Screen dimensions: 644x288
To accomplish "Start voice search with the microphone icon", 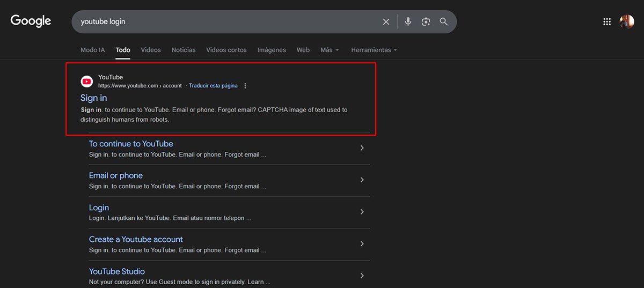I will point(408,22).
